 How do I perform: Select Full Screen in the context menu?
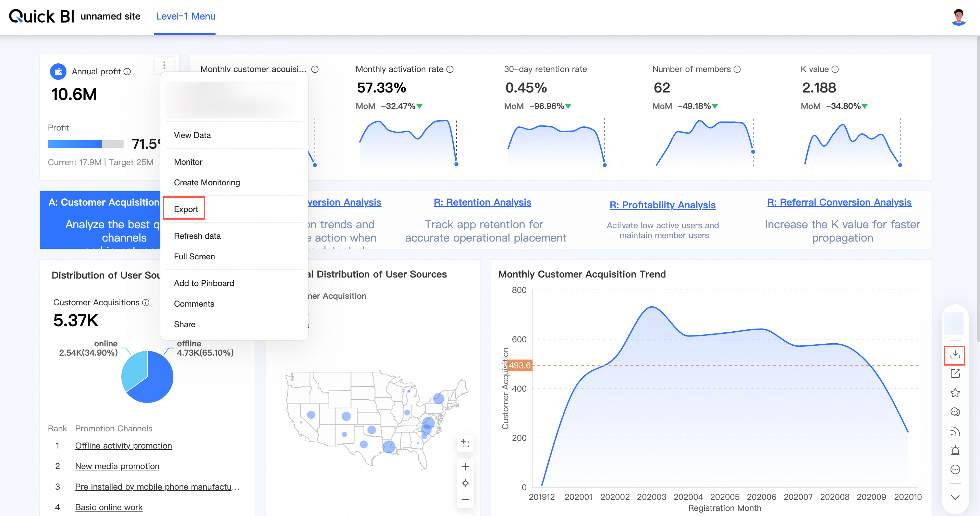pos(194,257)
